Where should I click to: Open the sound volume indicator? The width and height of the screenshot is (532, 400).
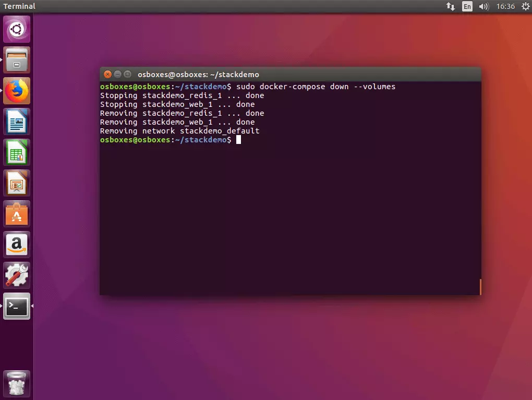click(483, 6)
